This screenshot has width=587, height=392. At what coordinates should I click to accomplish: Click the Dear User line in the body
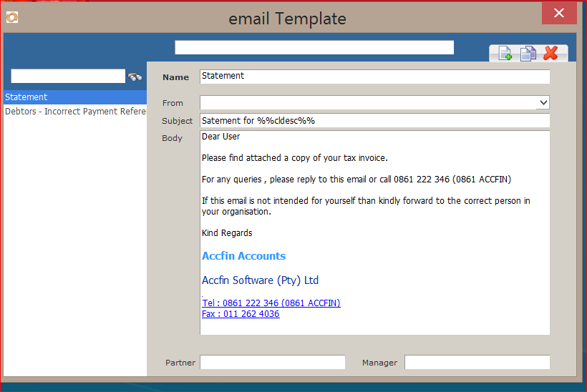click(221, 137)
